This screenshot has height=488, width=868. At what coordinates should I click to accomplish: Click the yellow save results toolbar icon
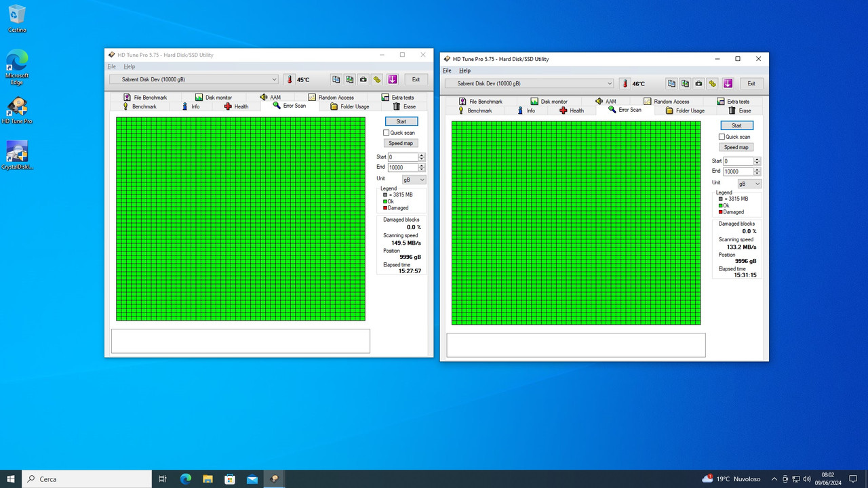pos(377,79)
